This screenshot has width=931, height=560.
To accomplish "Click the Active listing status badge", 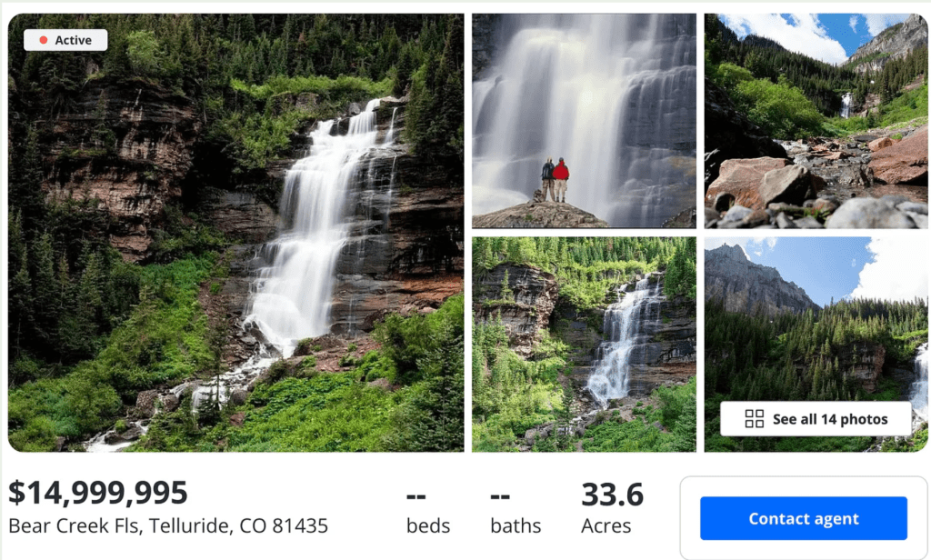I will (x=65, y=40).
